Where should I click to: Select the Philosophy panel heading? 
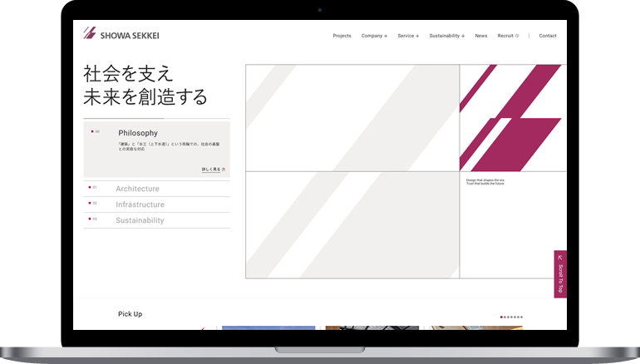pos(138,133)
